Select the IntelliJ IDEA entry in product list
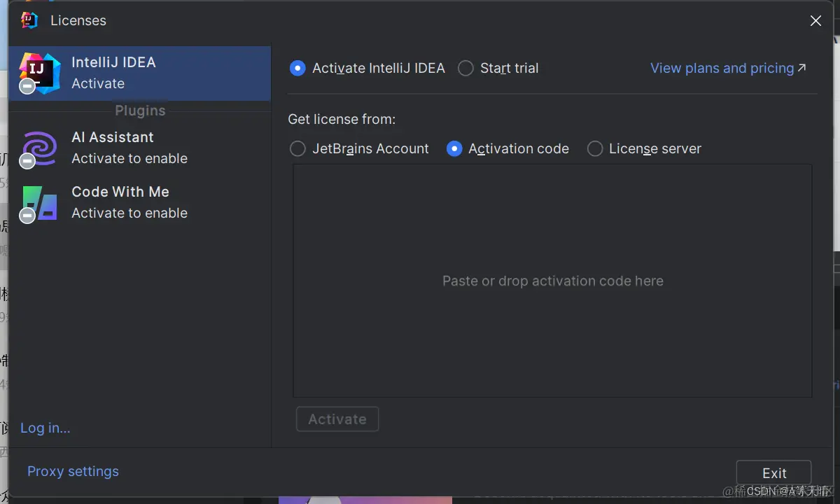840x504 pixels. click(140, 73)
